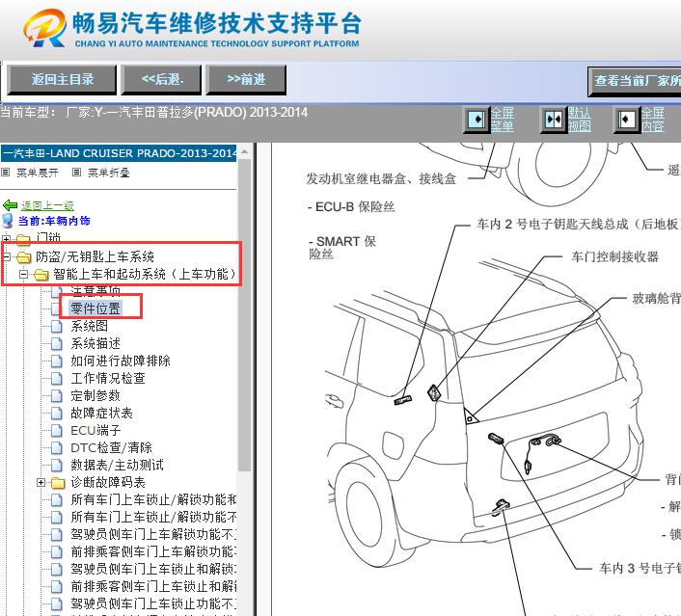The image size is (681, 616).
Task: Click the 返回主目录 button
Action: pos(62,79)
